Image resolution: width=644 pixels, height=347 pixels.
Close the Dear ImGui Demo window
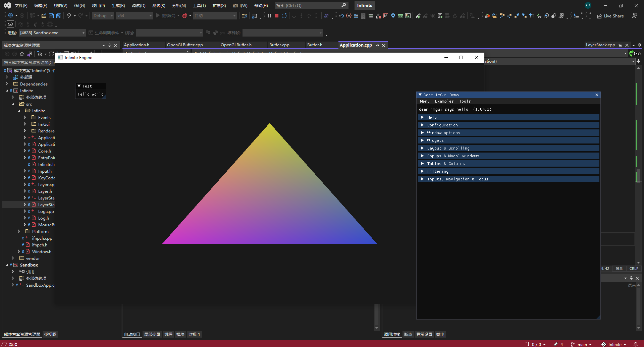(597, 95)
